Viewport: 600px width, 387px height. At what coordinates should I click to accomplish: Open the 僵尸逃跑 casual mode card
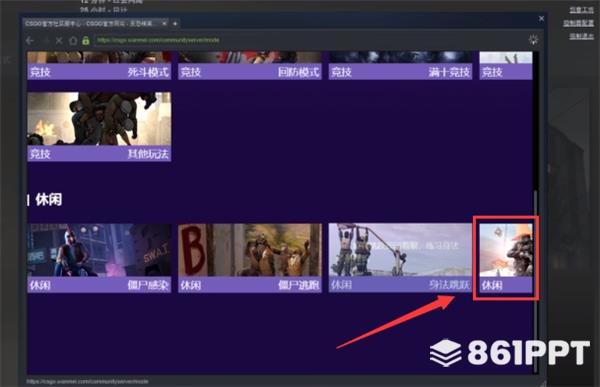point(250,258)
